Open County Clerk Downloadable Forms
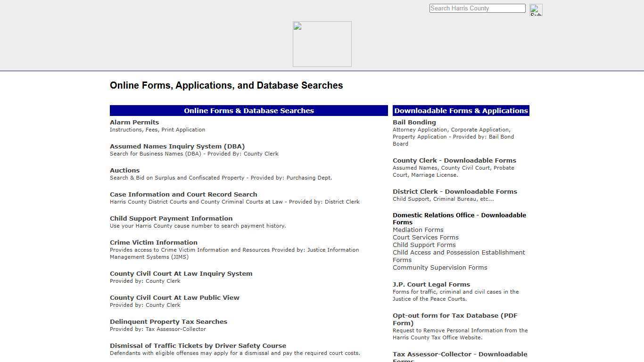The height and width of the screenshot is (362, 644). point(454,160)
